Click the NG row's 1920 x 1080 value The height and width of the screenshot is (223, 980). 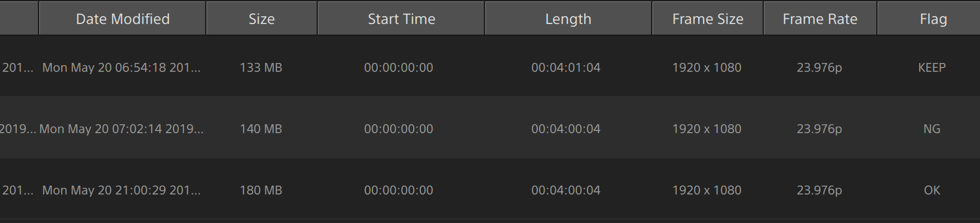pos(707,129)
